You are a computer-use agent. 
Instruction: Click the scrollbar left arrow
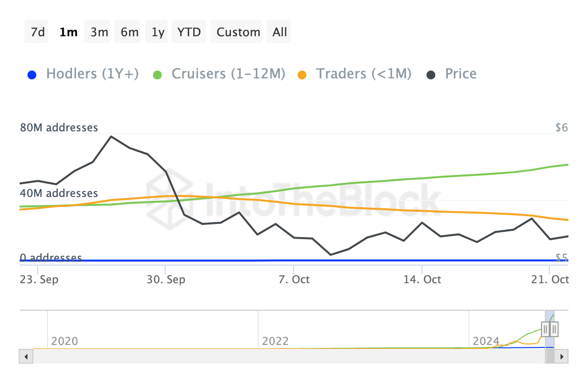[26, 356]
